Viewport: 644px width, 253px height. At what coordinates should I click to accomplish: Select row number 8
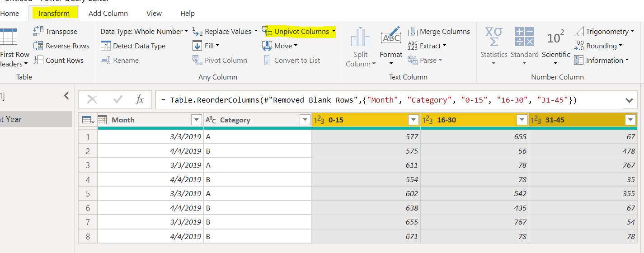[x=88, y=236]
